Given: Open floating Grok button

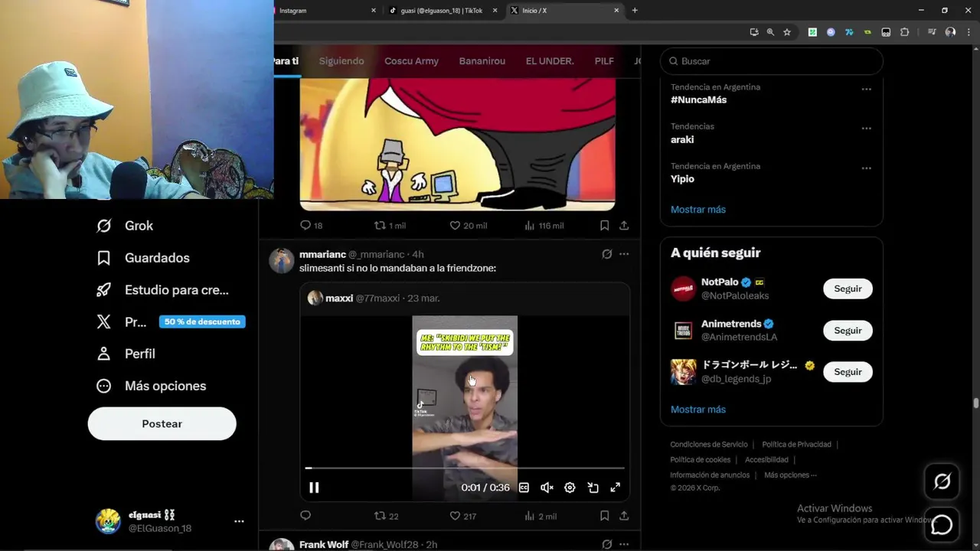Looking at the screenshot, I should (x=942, y=481).
